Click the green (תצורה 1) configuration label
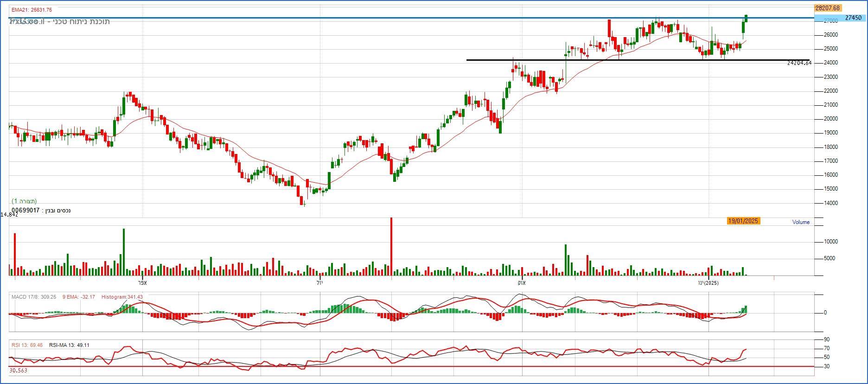Screen dimensions: 868x384 tap(24, 201)
